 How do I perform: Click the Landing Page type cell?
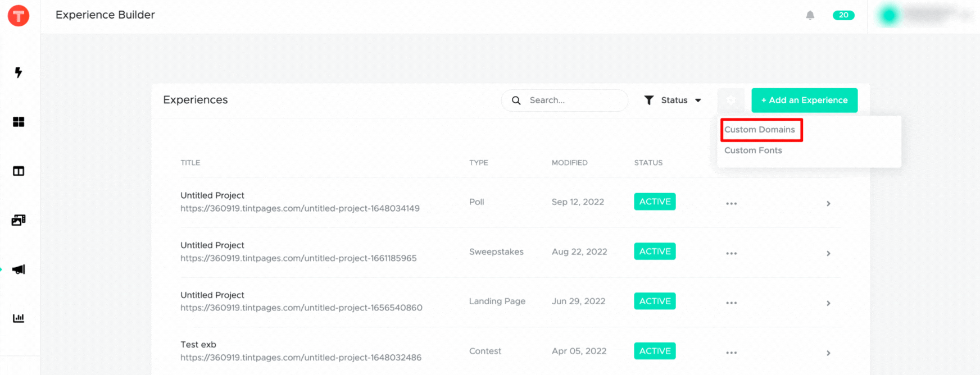(497, 301)
